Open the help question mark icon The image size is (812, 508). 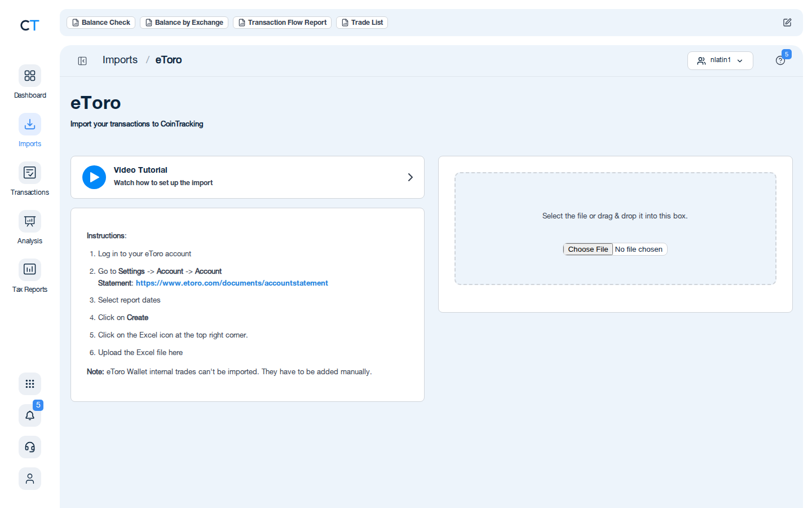point(780,60)
